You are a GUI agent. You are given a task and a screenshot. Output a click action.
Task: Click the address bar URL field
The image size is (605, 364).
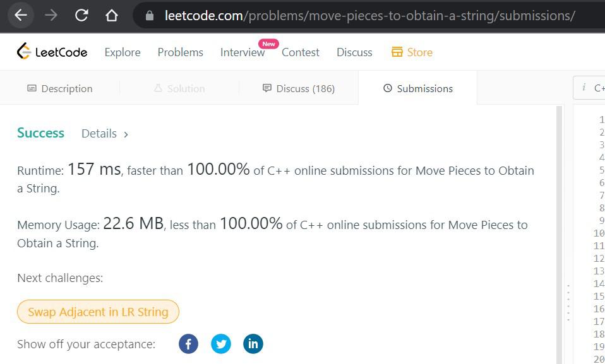click(369, 15)
